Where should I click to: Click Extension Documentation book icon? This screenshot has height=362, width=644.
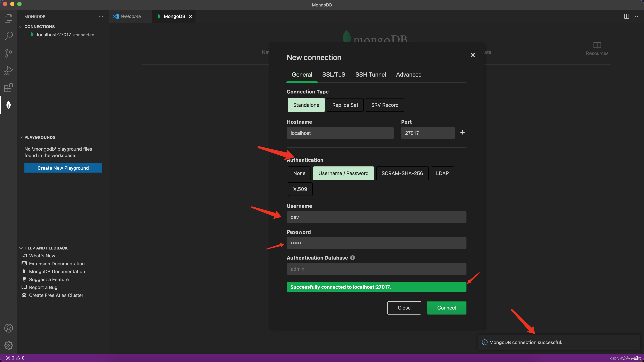coord(24,264)
